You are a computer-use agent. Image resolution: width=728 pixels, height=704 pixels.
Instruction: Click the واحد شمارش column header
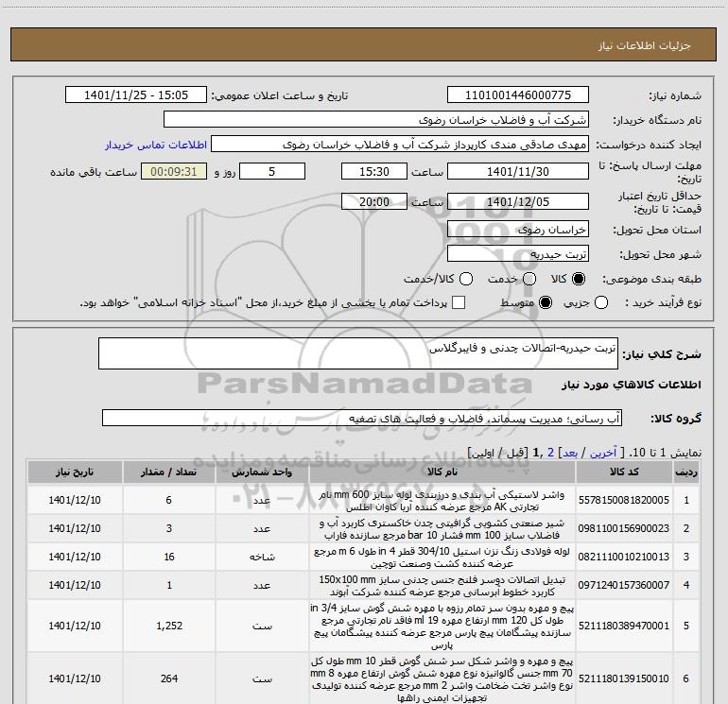[262, 472]
